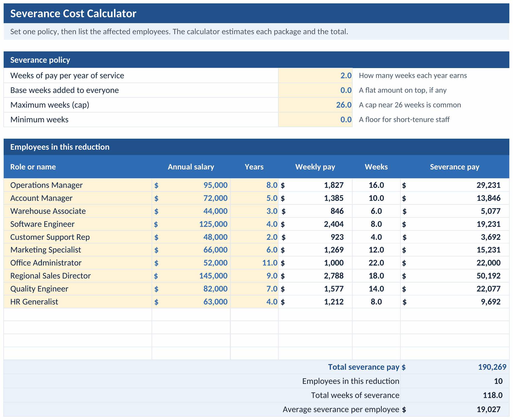
Task: Select the 82,000 annual salary cell
Action: (x=191, y=289)
